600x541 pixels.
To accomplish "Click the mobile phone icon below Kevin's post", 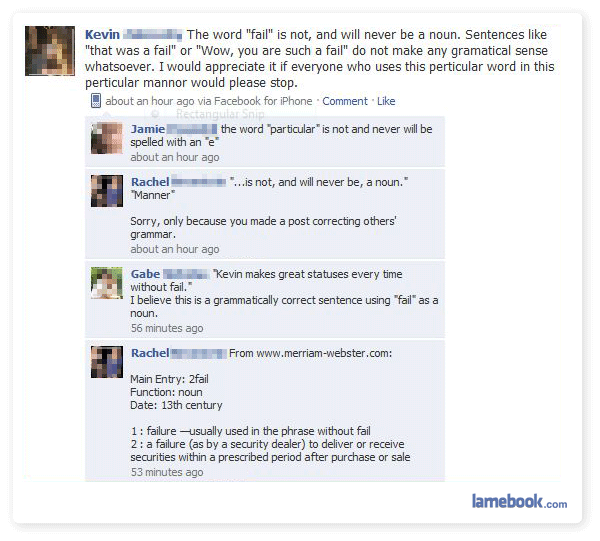I will [x=96, y=101].
